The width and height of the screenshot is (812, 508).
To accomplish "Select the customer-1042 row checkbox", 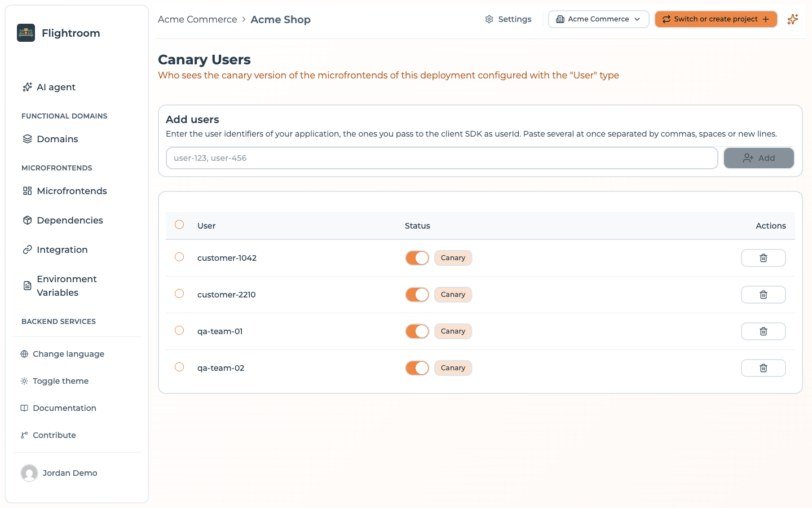I will (179, 257).
